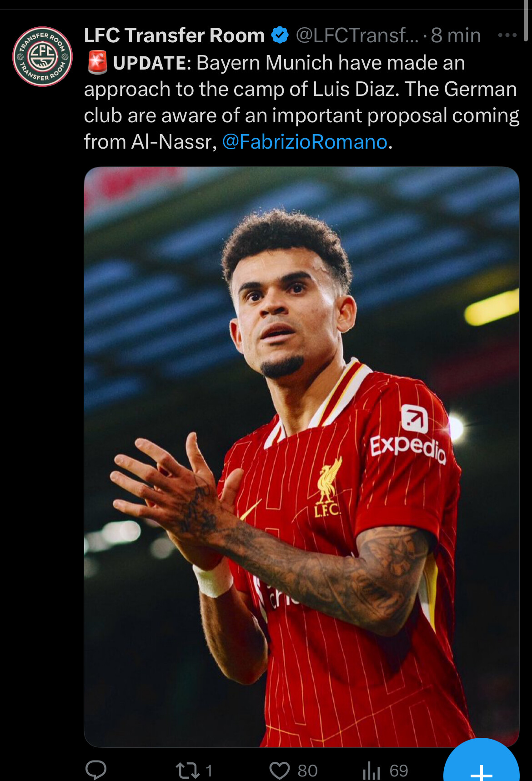Open the tweet via 8 min timestamp
Screen dimensions: 532x781
pos(456,35)
